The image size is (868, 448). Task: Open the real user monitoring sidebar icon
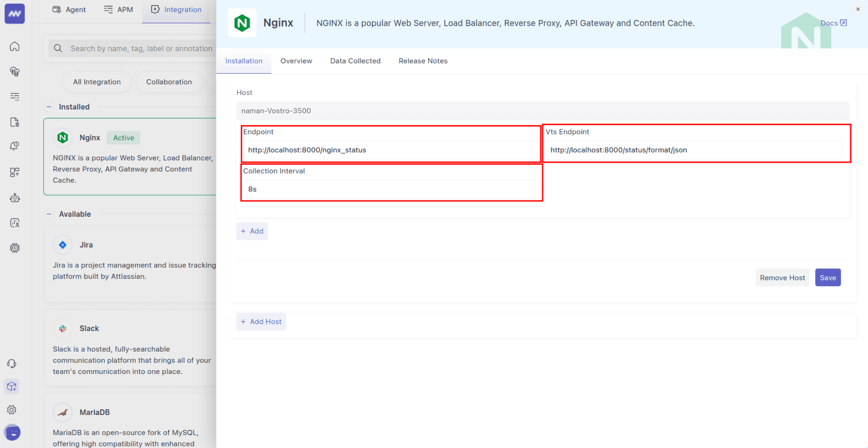(x=15, y=223)
